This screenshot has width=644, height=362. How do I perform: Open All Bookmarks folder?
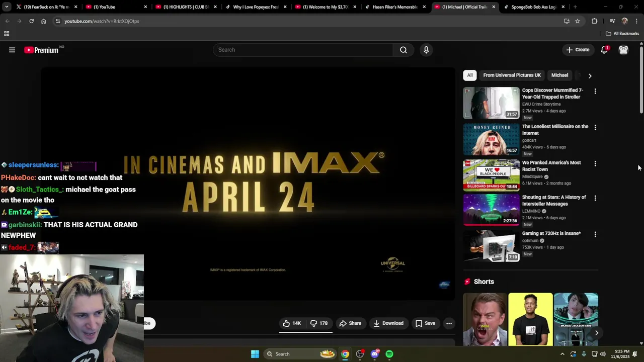pyautogui.click(x=622, y=34)
